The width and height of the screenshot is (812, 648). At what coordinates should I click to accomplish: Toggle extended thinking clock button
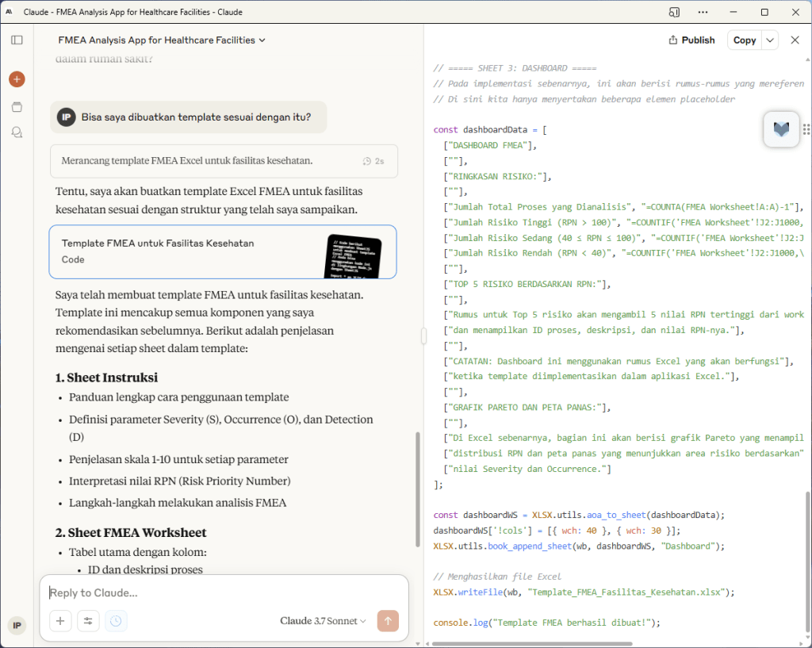116,621
